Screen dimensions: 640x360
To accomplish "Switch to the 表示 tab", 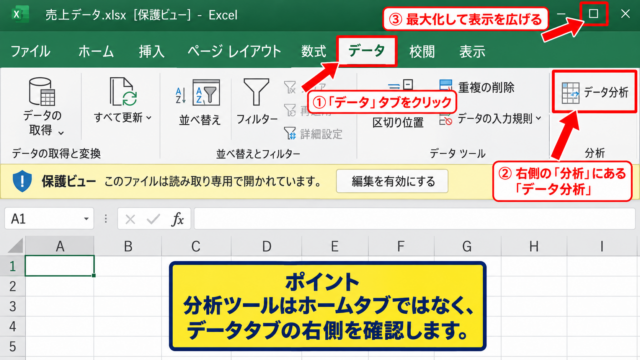I will tap(472, 52).
